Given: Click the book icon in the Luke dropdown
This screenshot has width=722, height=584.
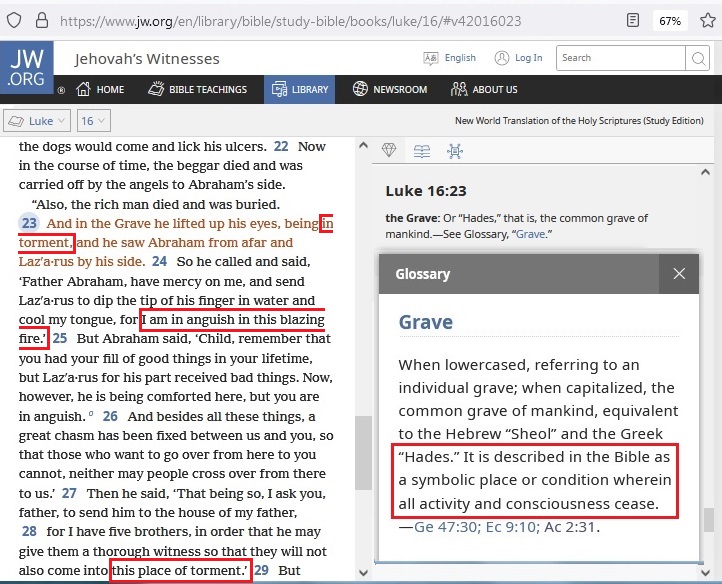Looking at the screenshot, I should tap(16, 121).
